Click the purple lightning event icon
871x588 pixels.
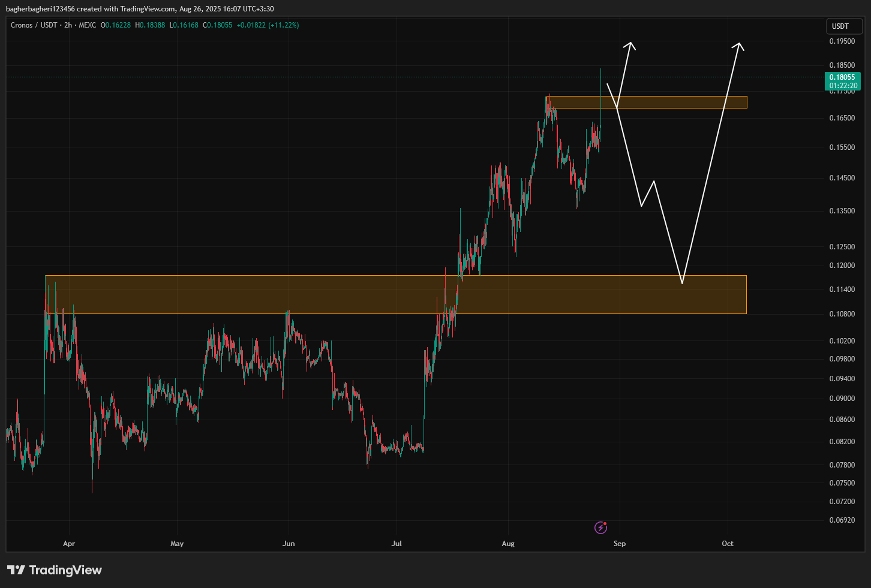[600, 527]
